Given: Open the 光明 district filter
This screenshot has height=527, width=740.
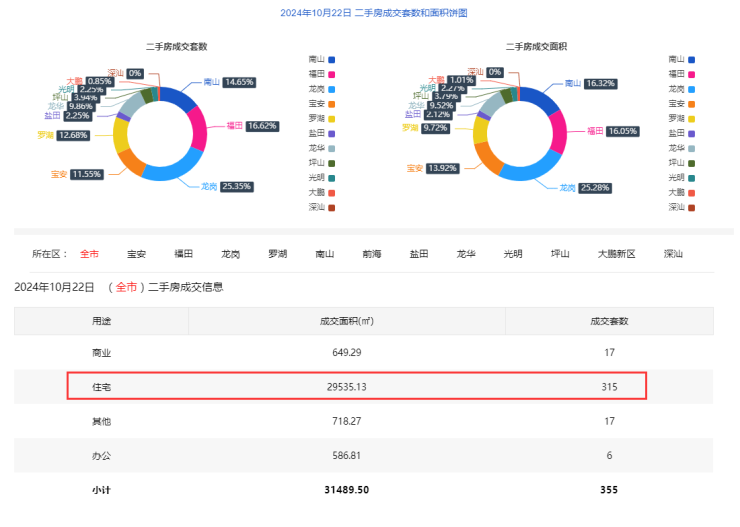Looking at the screenshot, I should point(513,254).
